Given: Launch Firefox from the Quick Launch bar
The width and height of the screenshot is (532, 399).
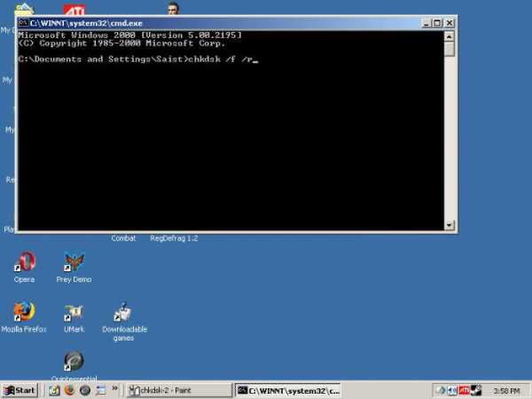Looking at the screenshot, I should point(69,390).
